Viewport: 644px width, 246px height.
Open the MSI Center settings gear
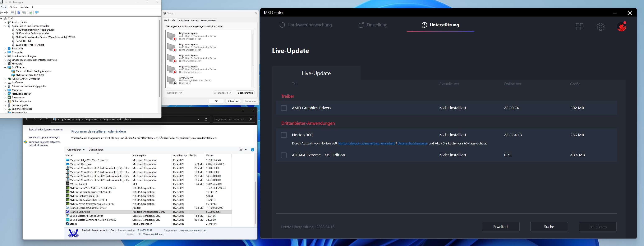[x=600, y=27]
